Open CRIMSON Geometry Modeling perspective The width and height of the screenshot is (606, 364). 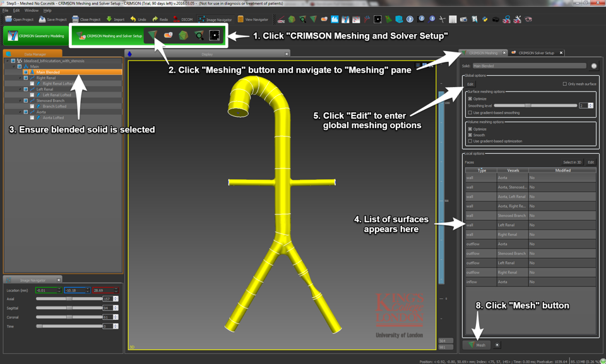tap(36, 36)
